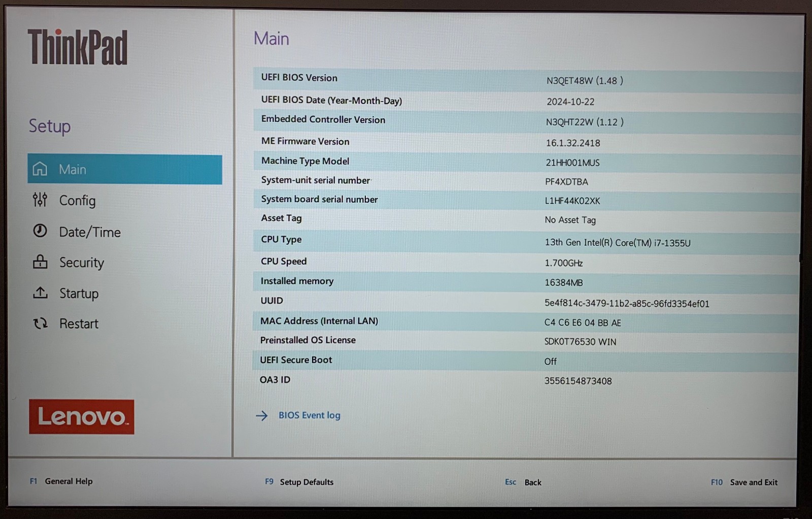812x519 pixels.
Task: Click board serial L1HF44K02XK
Action: coord(572,201)
